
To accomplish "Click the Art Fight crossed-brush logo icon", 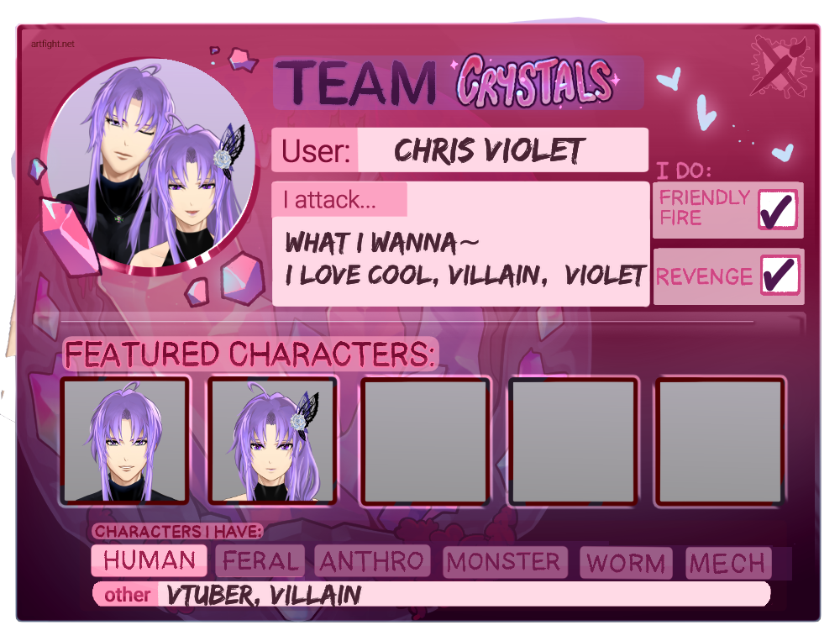I will pyautogui.click(x=781, y=66).
